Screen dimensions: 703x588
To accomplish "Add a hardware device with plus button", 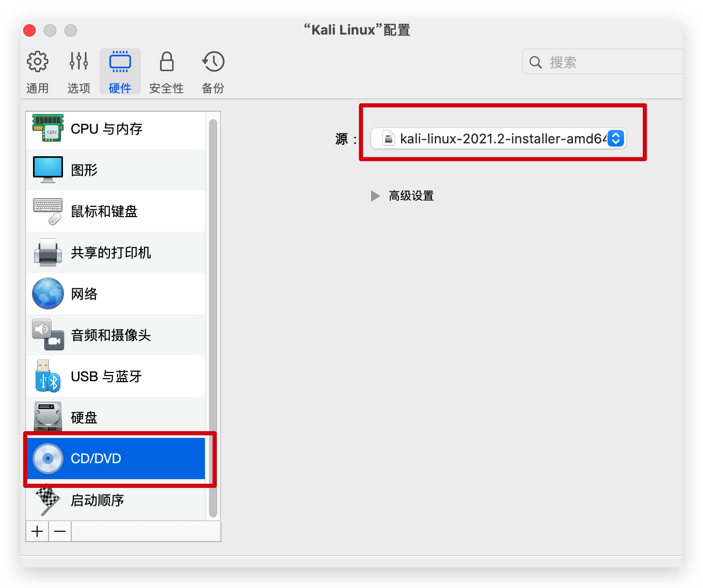I will (x=37, y=531).
